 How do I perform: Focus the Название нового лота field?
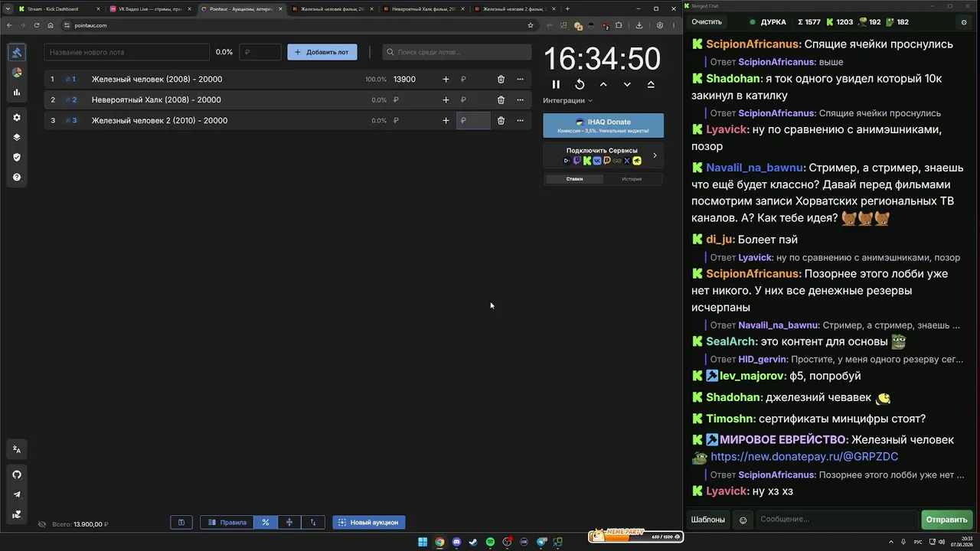(x=127, y=52)
